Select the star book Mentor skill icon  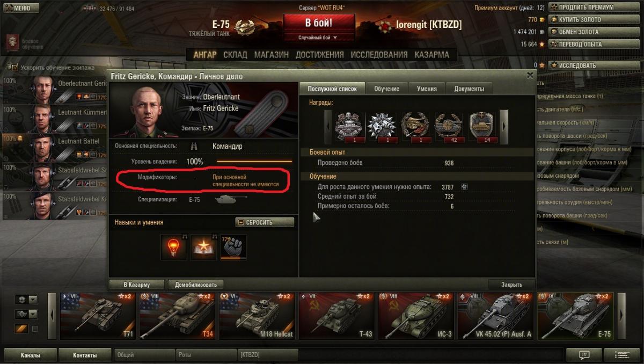click(x=203, y=247)
